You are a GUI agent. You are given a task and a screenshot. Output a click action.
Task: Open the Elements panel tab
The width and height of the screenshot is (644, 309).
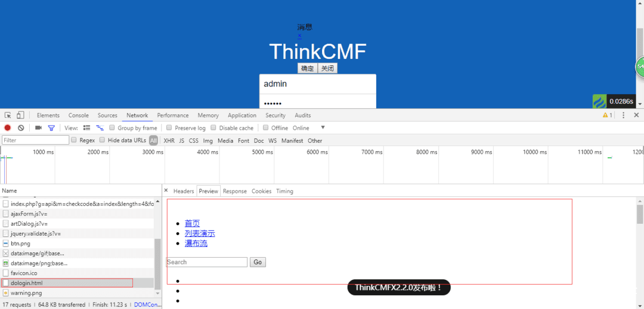pyautogui.click(x=48, y=115)
